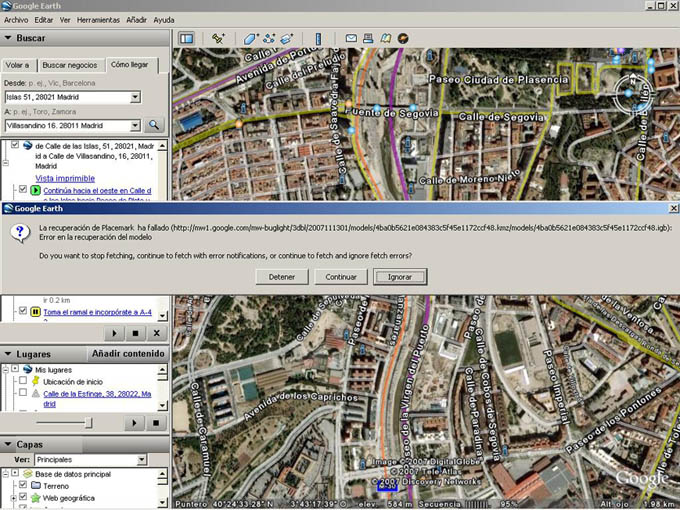This screenshot has width=680, height=510.
Task: Collapse the Buscar panel triangle
Action: click(x=8, y=38)
